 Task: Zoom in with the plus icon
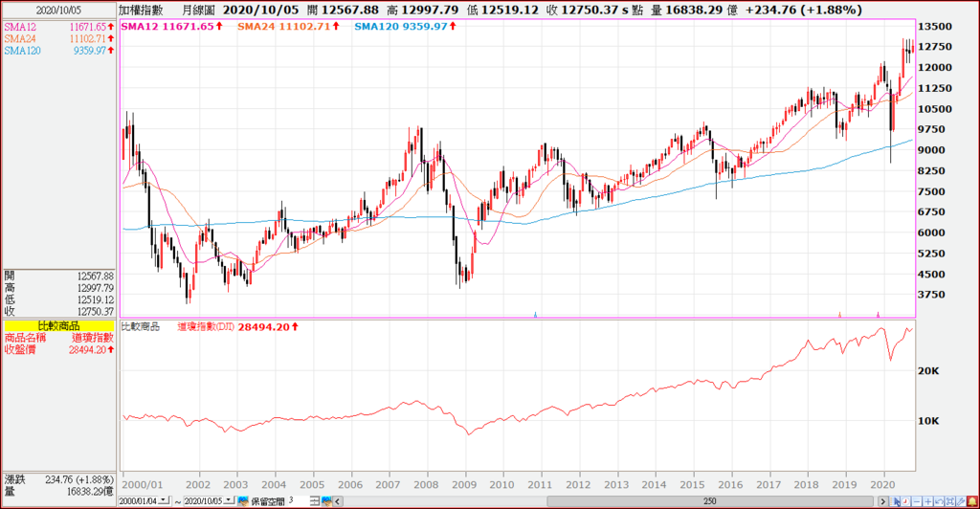[x=928, y=501]
